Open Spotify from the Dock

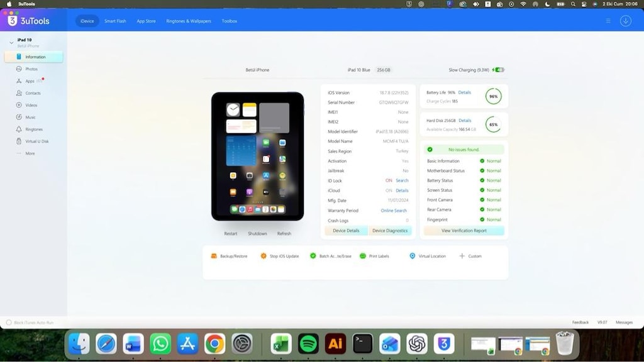pyautogui.click(x=308, y=344)
